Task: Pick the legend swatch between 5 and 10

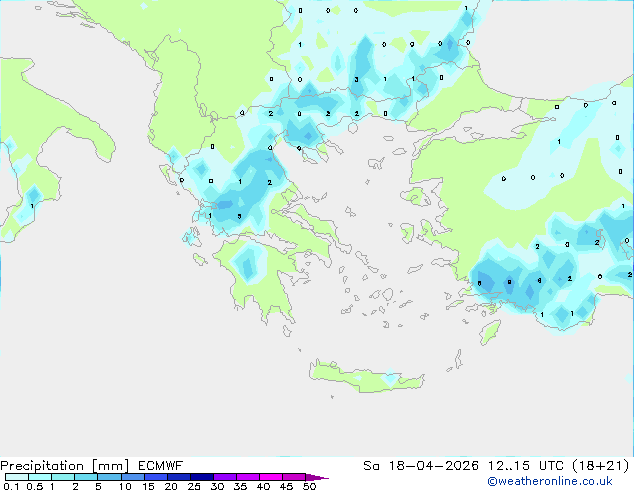Action: [x=109, y=477]
